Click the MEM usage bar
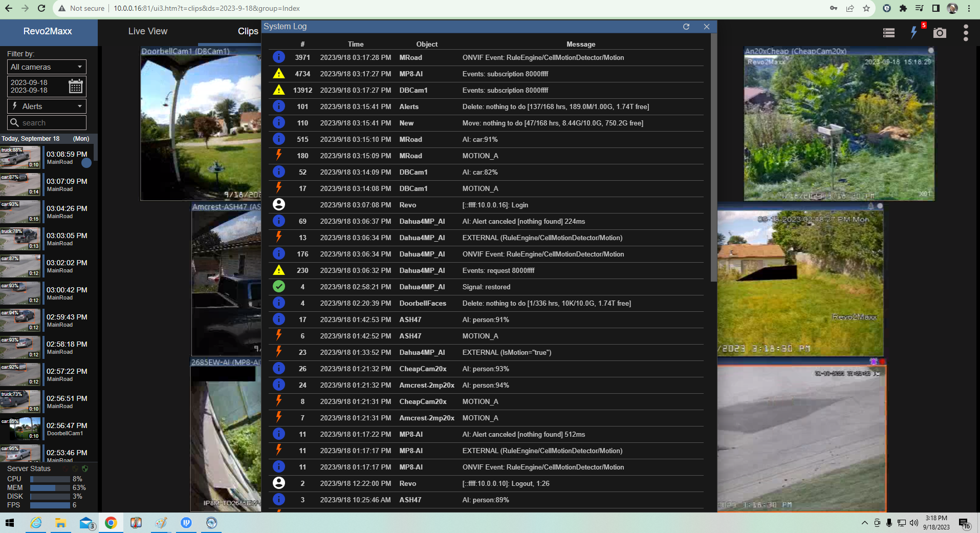 pos(50,488)
